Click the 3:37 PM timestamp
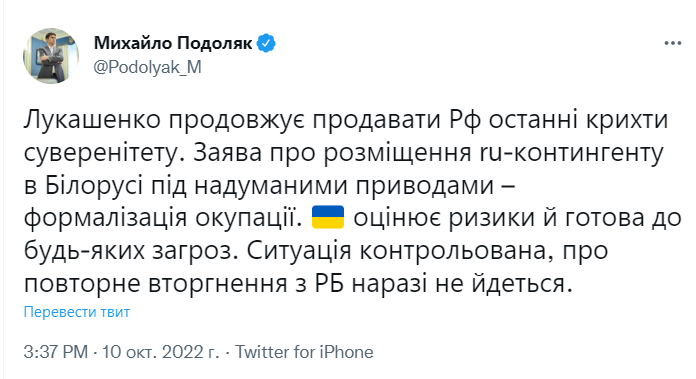The width and height of the screenshot is (696, 379). tap(56, 352)
